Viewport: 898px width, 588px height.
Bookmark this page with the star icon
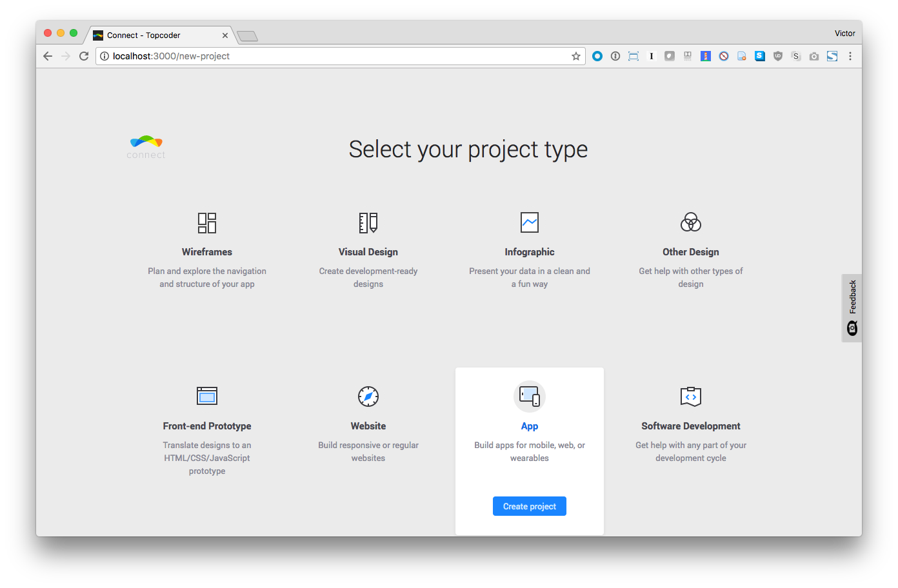(x=576, y=56)
